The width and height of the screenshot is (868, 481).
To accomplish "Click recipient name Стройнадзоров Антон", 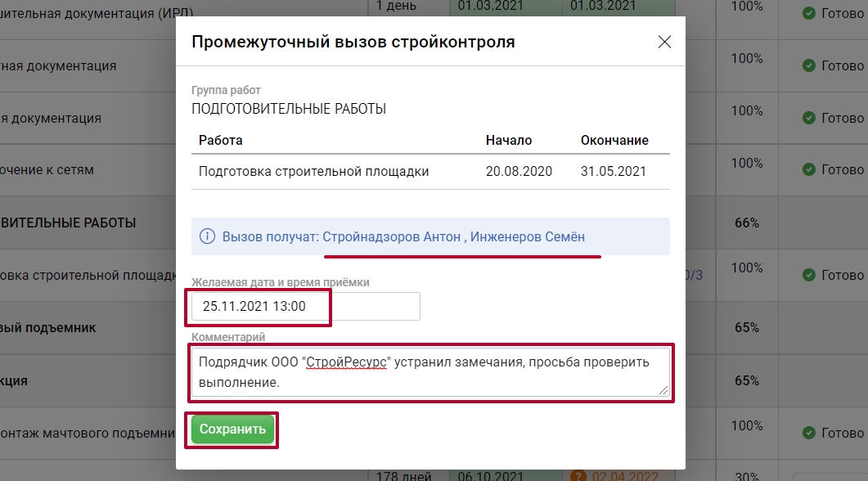I will click(391, 237).
